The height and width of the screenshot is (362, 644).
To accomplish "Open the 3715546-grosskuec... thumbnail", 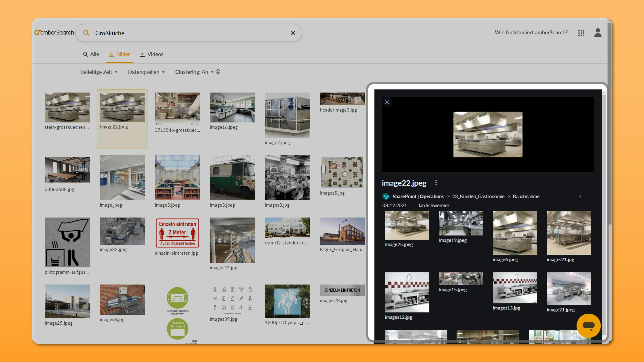I will pos(177,109).
